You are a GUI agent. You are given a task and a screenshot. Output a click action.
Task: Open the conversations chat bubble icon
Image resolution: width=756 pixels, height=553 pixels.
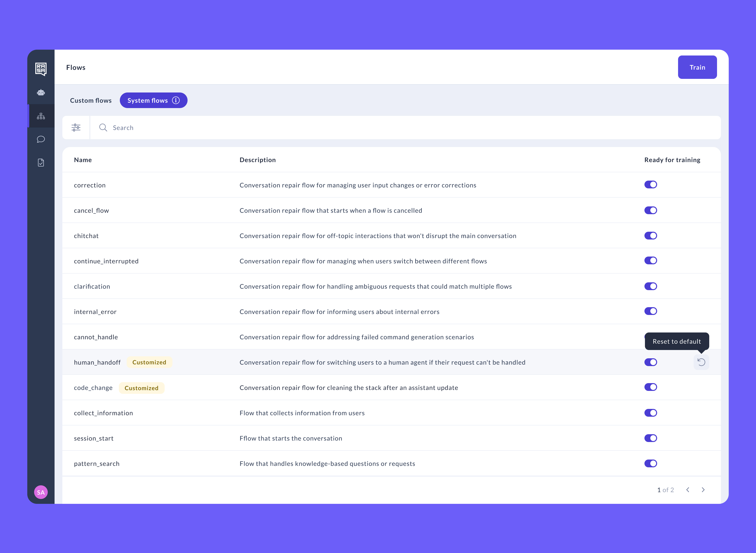[41, 139]
